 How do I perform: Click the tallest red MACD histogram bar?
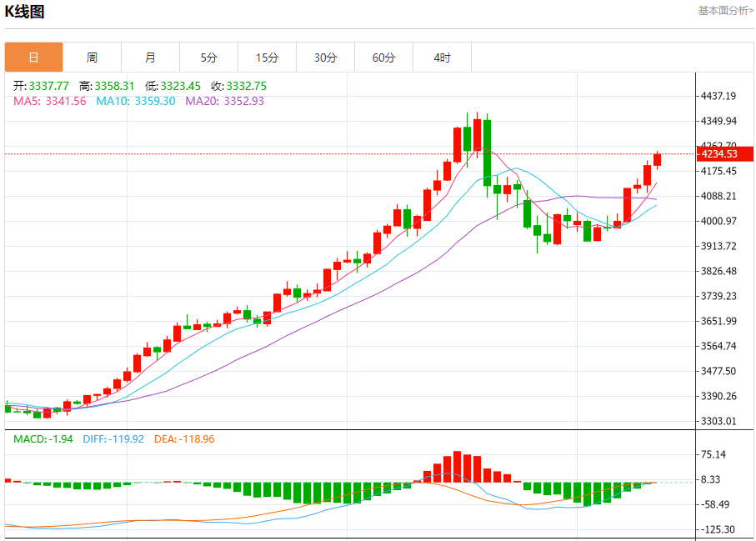457,467
